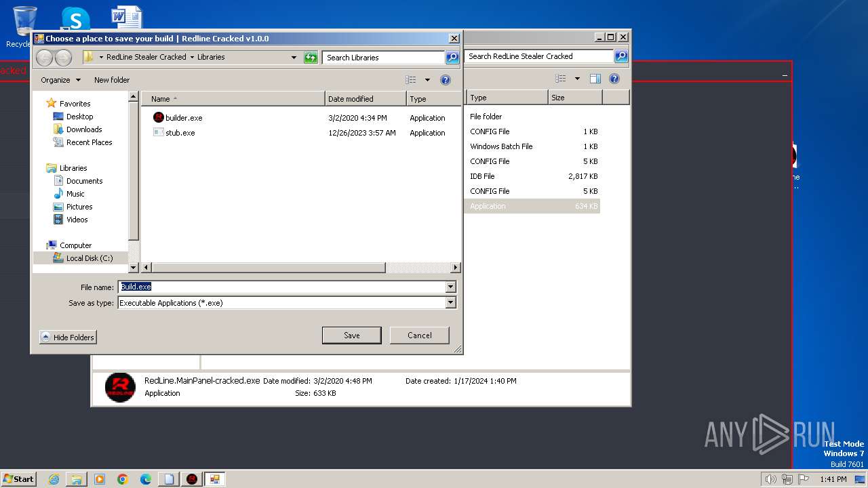Sort by Size column in Explorer window
Viewport: 868px width, 488px height.
click(575, 98)
